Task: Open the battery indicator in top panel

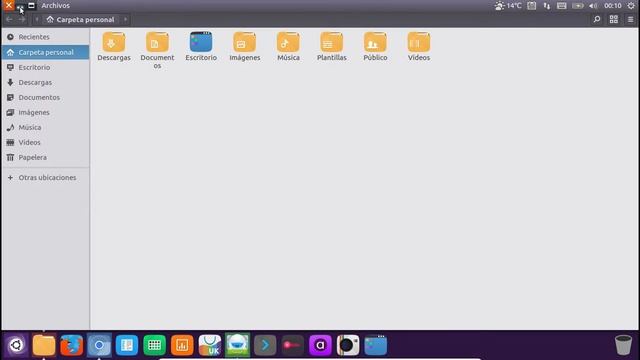Action: click(578, 6)
